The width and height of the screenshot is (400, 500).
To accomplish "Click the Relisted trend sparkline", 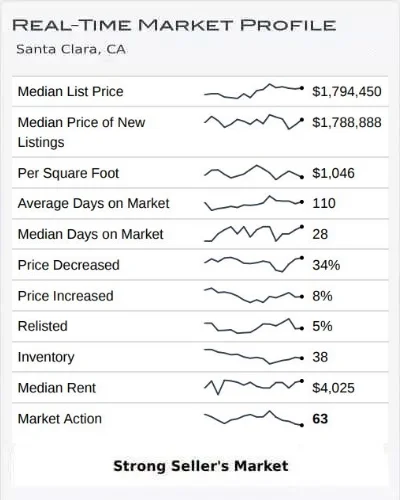I will pos(254,326).
